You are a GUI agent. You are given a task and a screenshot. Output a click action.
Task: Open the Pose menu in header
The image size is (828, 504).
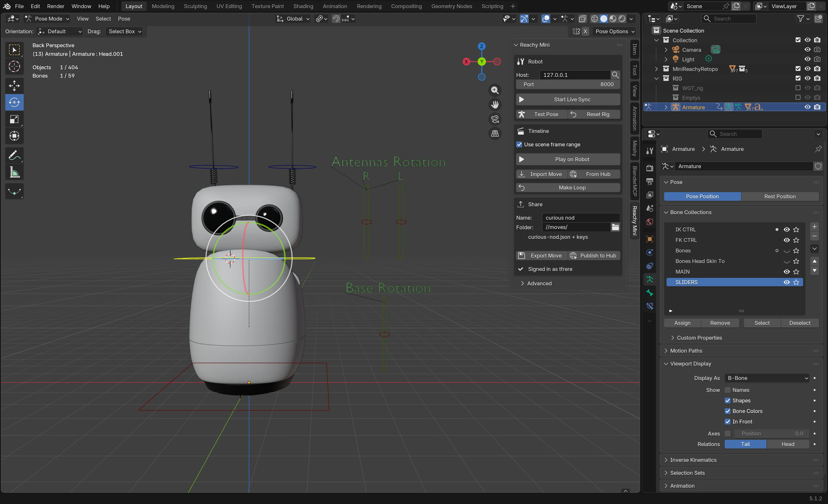point(124,19)
